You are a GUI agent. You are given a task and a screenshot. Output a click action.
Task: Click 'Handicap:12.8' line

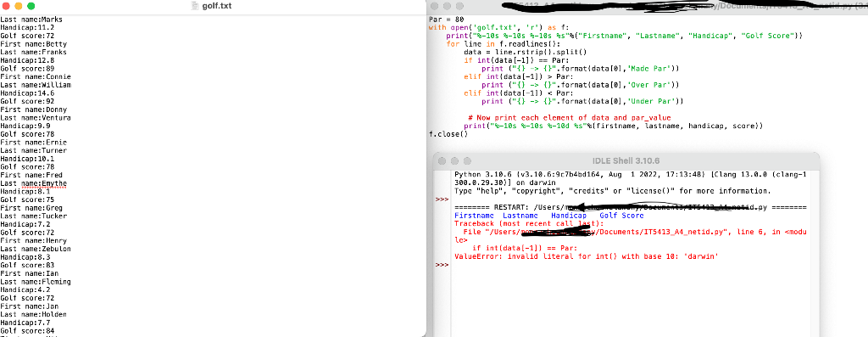(27, 60)
